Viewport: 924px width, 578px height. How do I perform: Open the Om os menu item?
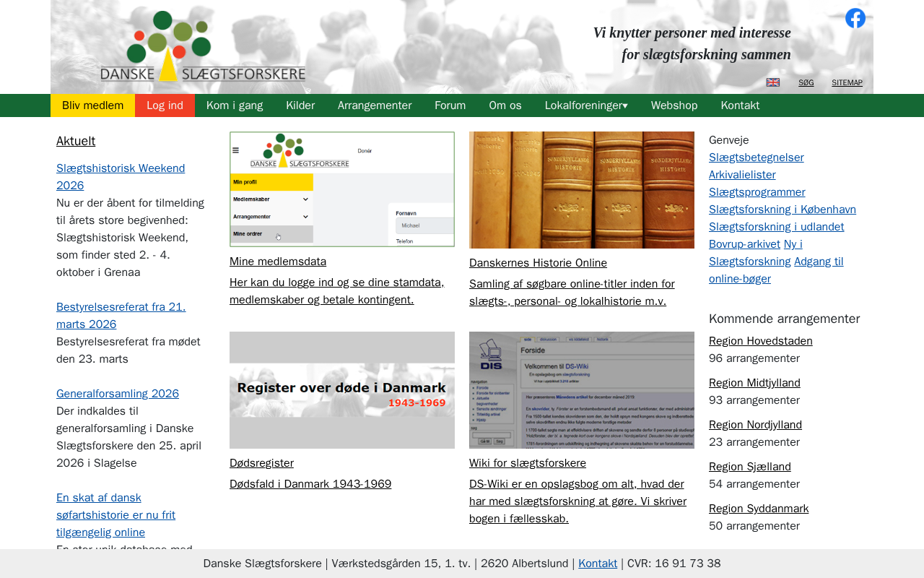[505, 105]
